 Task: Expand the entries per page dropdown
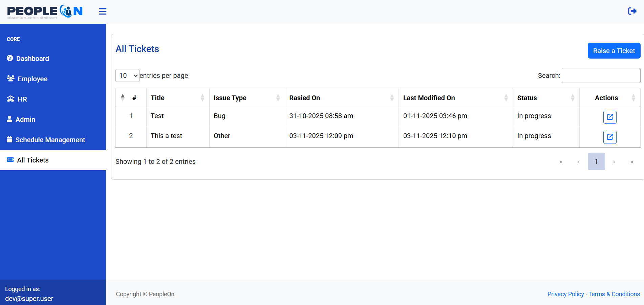pos(127,75)
